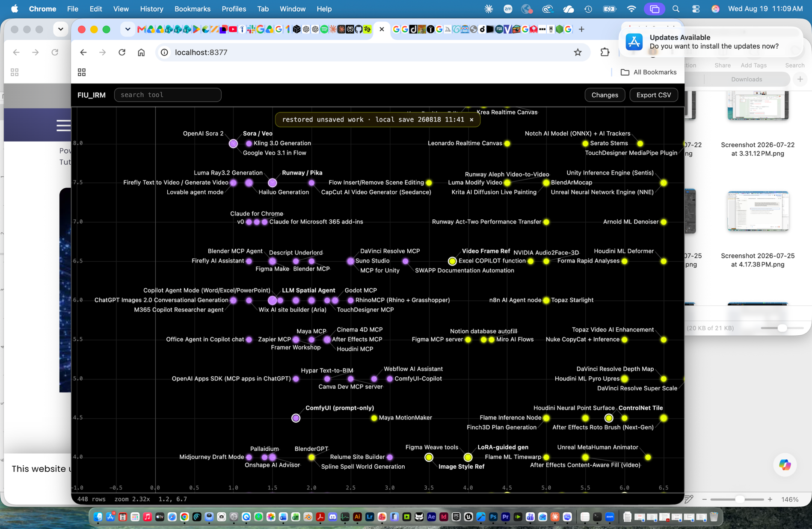The height and width of the screenshot is (529, 812).
Task: Click the Runway Act-Two Performance Transfer dot
Action: 546,222
